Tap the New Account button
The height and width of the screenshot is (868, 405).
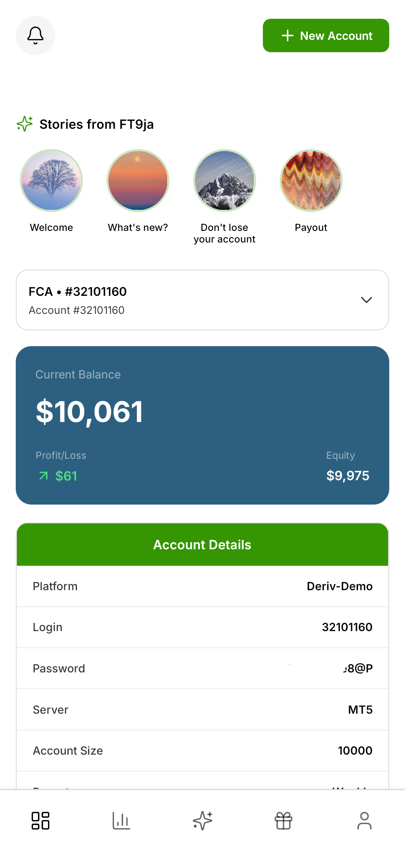pos(326,36)
